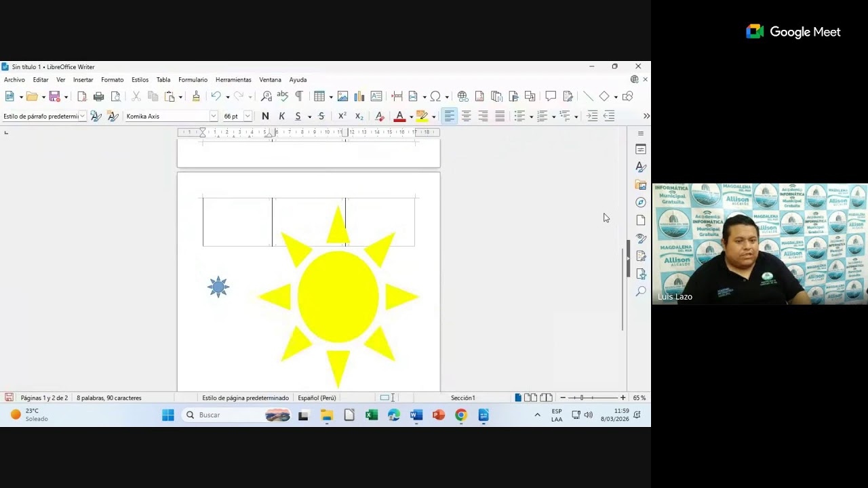This screenshot has width=868, height=488.
Task: Toggle Superscript x² formatting
Action: (x=342, y=116)
